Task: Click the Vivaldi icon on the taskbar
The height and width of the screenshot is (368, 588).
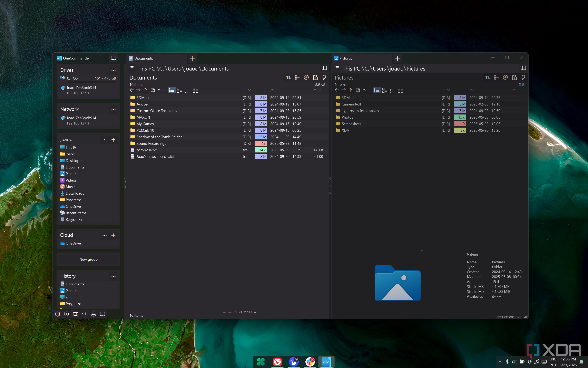Action: [x=277, y=362]
